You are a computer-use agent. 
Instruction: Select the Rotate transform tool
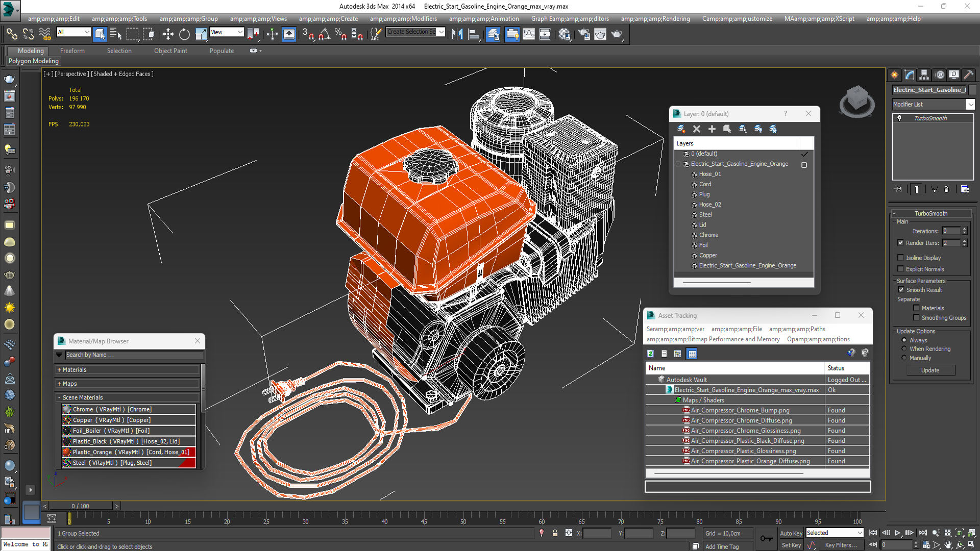(x=184, y=34)
